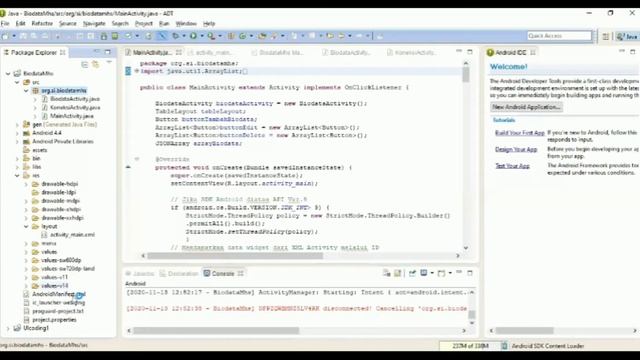Maximize the editor area
This screenshot has height=360, width=640.
click(x=470, y=52)
